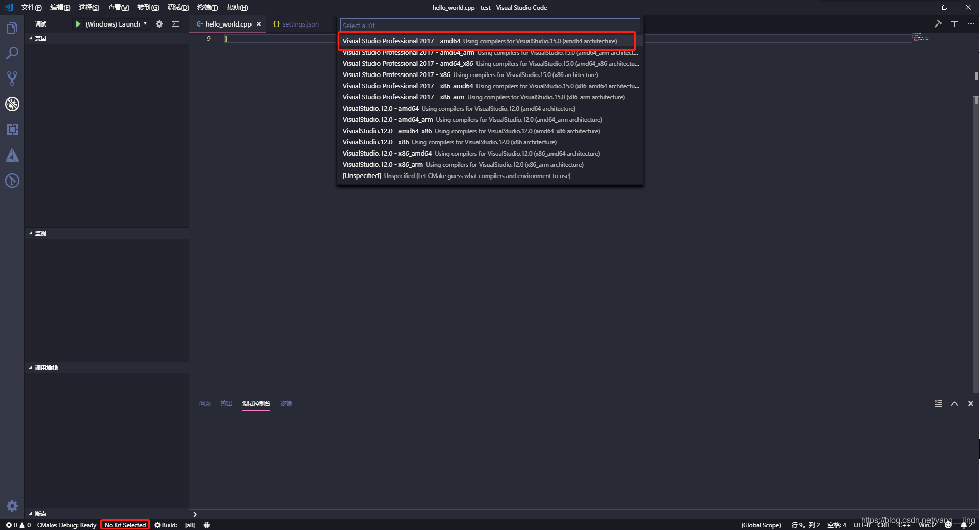Open the debug console icon in debug toolbar
Viewport: 980px width, 530px height.
coord(175,24)
